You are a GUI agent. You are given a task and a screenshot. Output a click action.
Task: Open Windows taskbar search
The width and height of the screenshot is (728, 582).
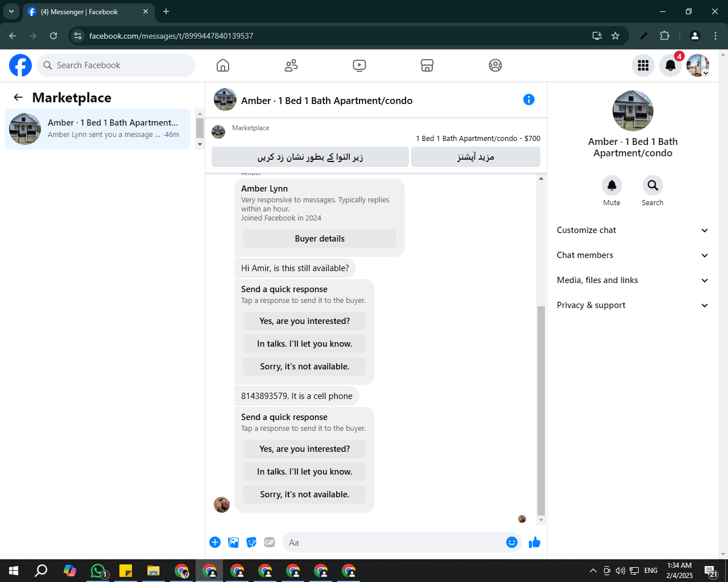[x=41, y=571]
